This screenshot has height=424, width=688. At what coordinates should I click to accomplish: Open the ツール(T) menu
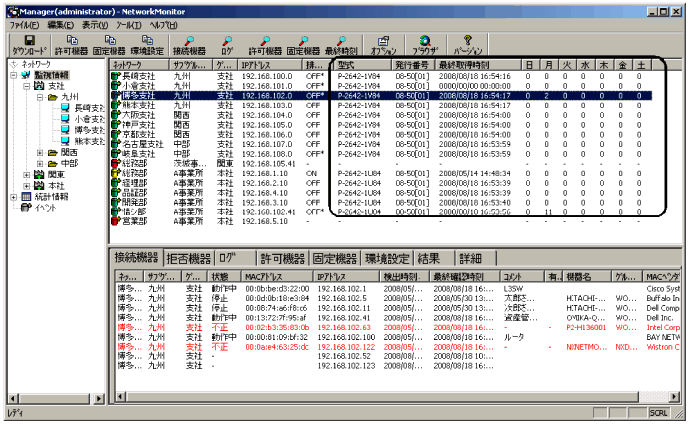click(129, 23)
